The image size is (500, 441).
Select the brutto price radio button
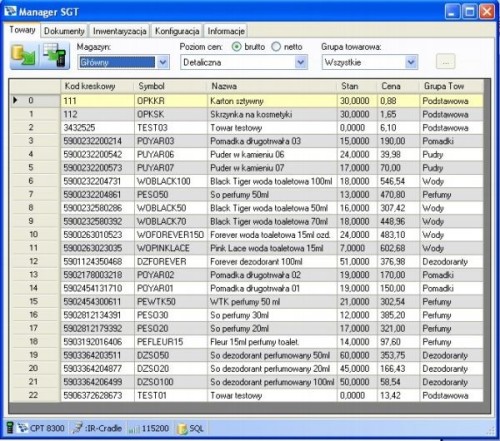236,47
